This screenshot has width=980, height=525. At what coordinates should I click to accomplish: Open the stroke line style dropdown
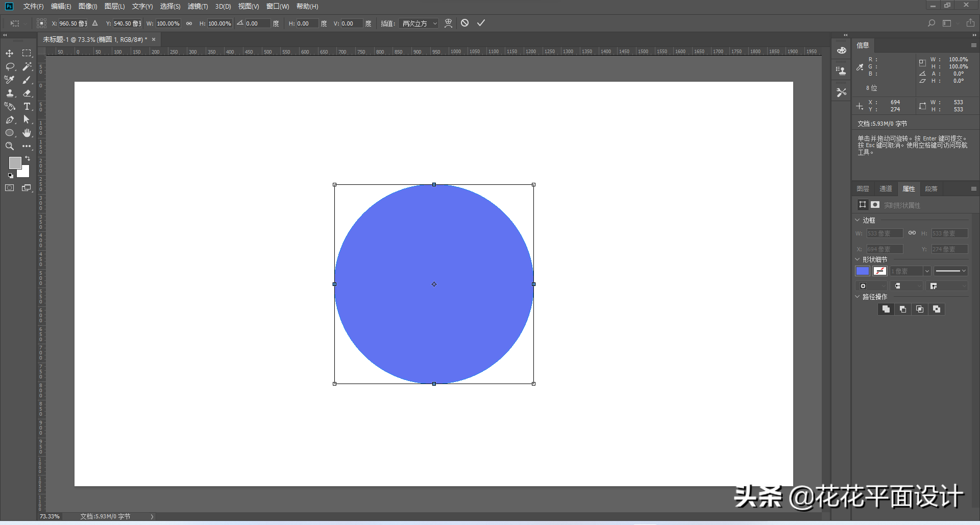[x=951, y=271]
